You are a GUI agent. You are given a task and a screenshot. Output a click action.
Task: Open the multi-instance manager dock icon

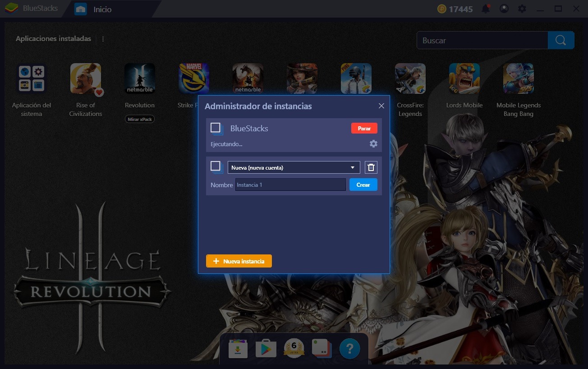322,349
